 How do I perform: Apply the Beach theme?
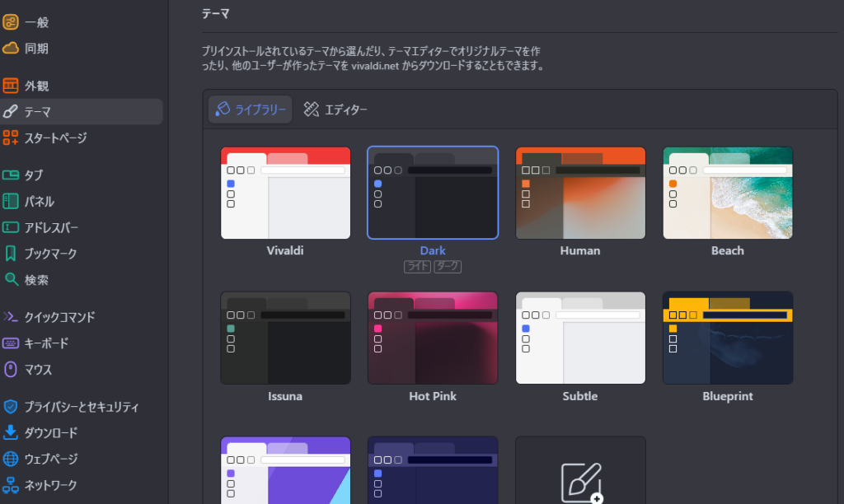[x=727, y=193]
